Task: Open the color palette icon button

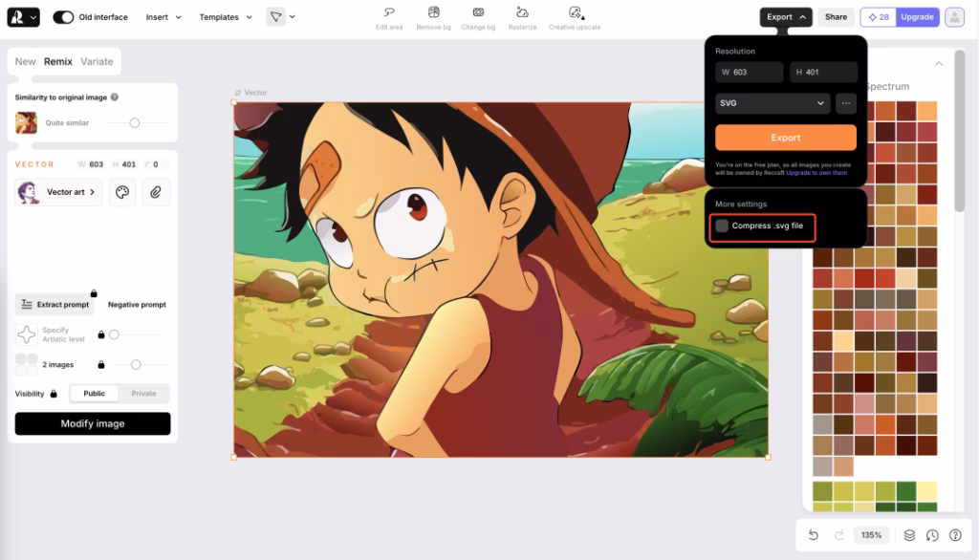Action: coord(122,192)
